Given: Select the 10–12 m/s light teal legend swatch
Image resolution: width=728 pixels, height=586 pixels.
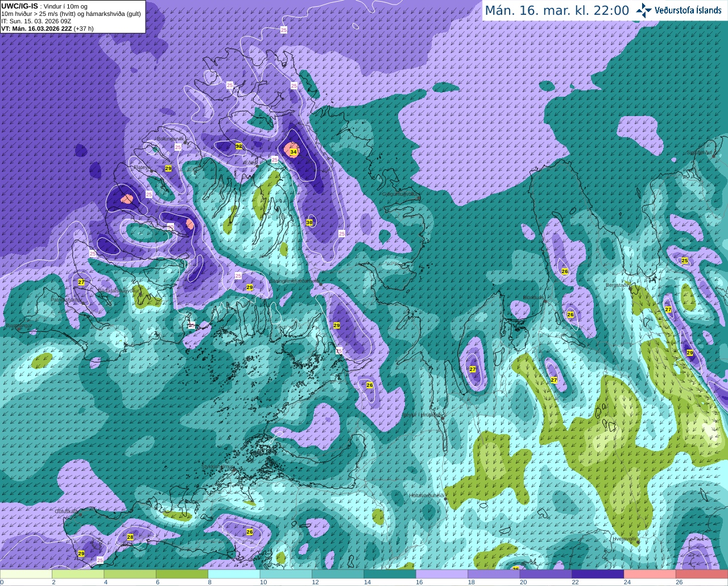Looking at the screenshot, I should click(x=286, y=574).
